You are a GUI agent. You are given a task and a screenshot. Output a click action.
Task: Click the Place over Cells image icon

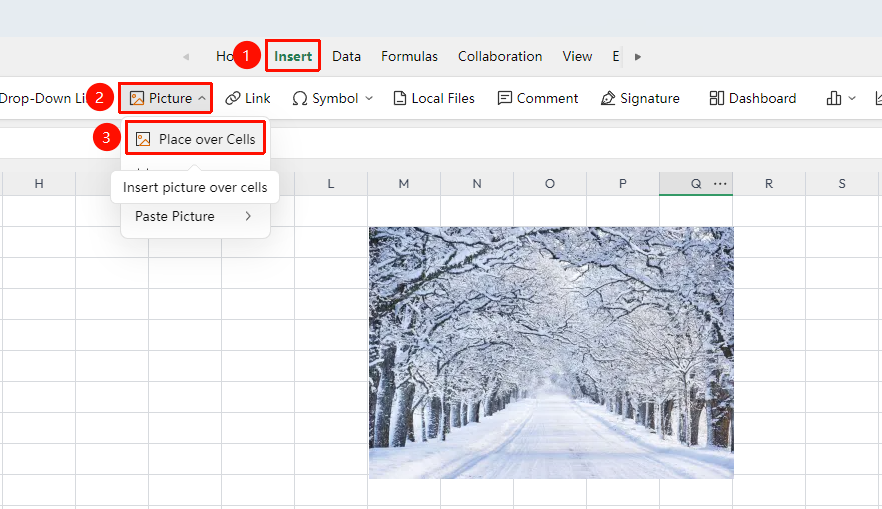point(143,139)
